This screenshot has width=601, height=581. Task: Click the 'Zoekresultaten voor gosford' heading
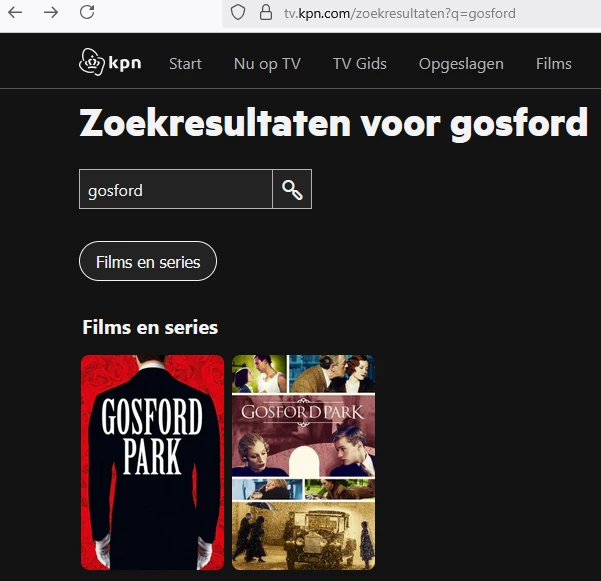[333, 123]
